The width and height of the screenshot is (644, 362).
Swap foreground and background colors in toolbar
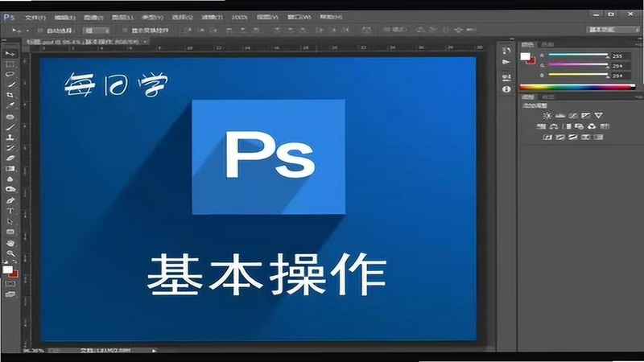pyautogui.click(x=14, y=261)
